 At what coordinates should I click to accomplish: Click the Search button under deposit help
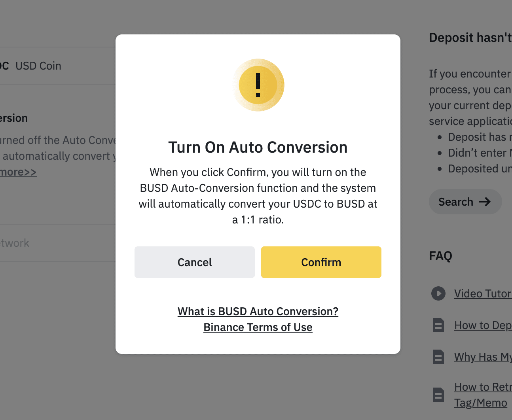(465, 202)
